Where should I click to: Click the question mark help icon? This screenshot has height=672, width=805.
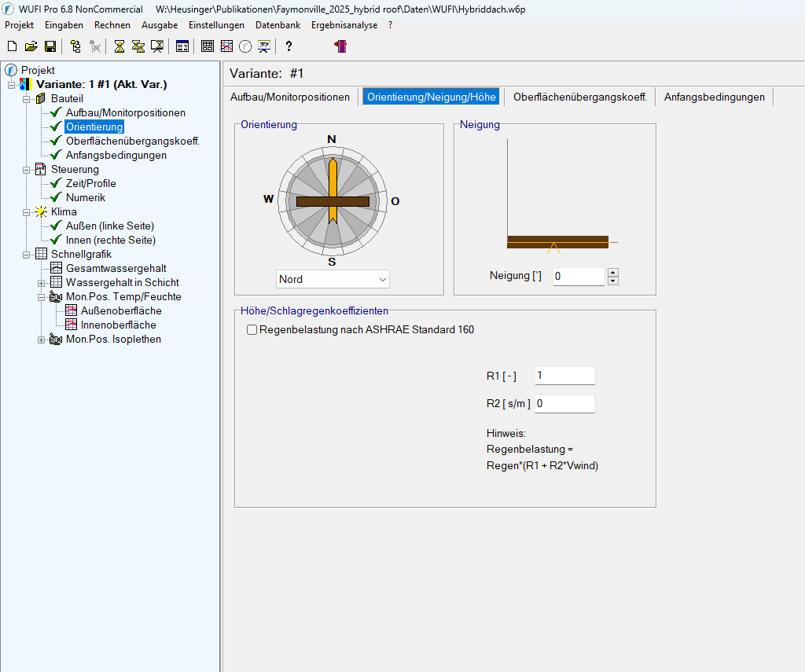(289, 46)
